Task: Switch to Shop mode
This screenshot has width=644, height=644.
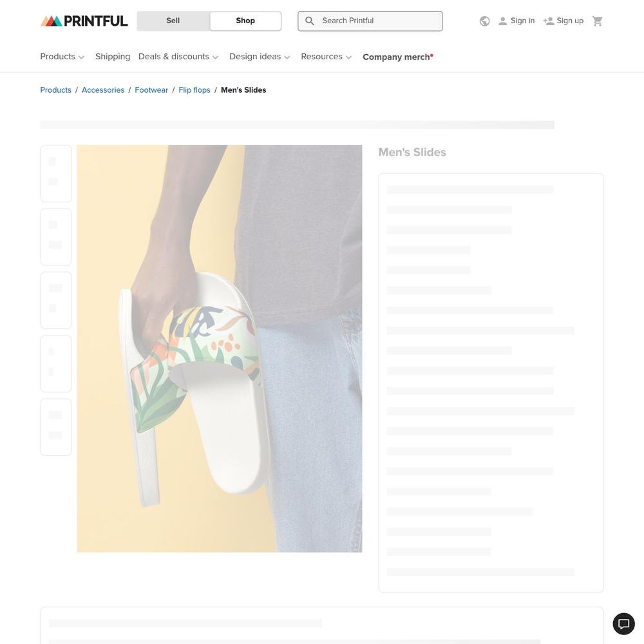Action: click(x=245, y=21)
